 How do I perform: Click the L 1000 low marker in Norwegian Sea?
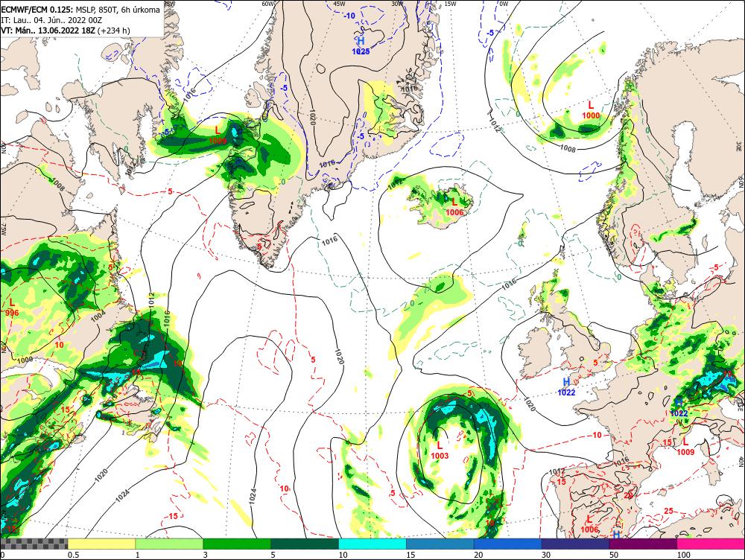click(591, 109)
